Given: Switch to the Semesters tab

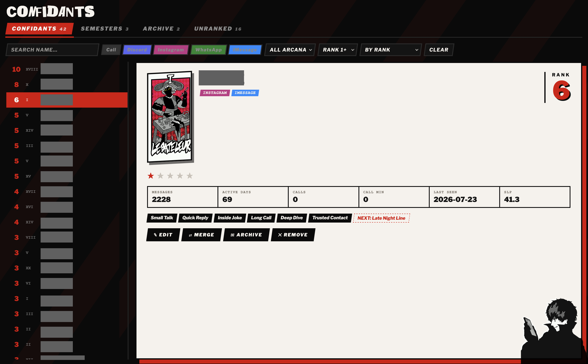Looking at the screenshot, I should click(x=105, y=29).
